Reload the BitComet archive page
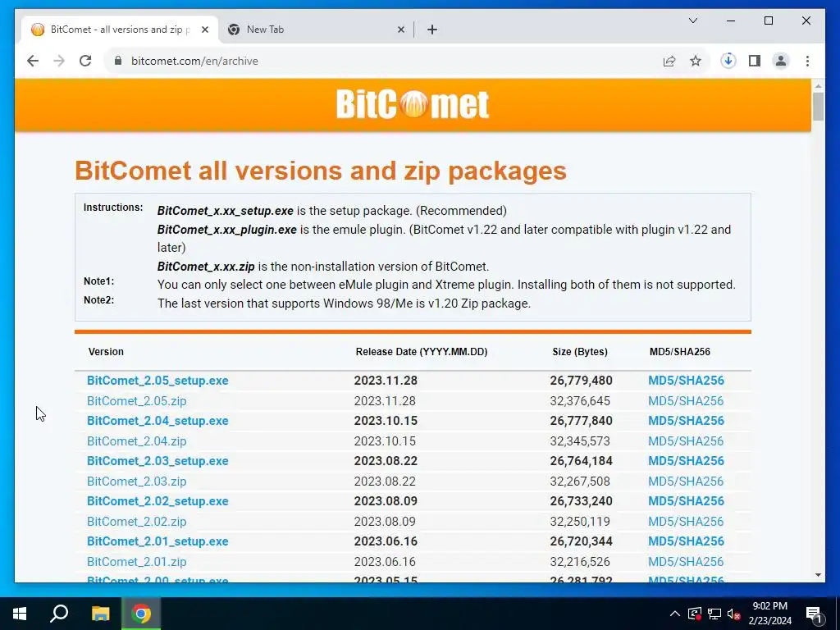840x630 pixels. tap(85, 61)
